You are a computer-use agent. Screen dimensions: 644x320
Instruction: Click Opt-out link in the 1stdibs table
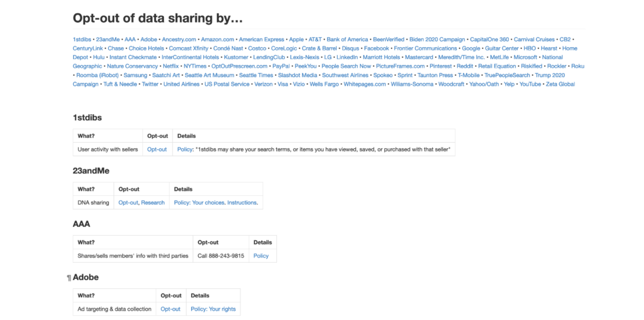click(157, 149)
